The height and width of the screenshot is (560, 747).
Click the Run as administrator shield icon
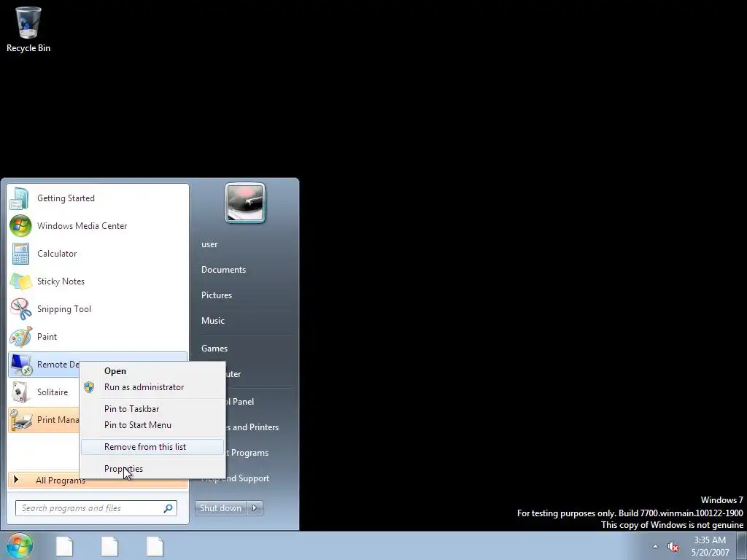(89, 387)
